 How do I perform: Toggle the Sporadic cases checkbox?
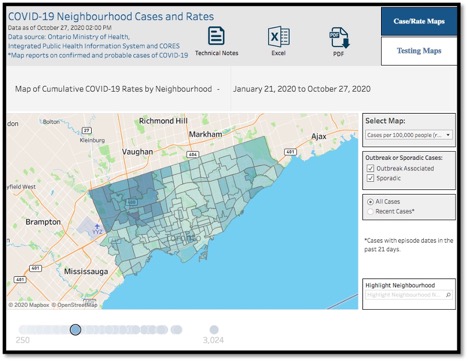pyautogui.click(x=370, y=178)
